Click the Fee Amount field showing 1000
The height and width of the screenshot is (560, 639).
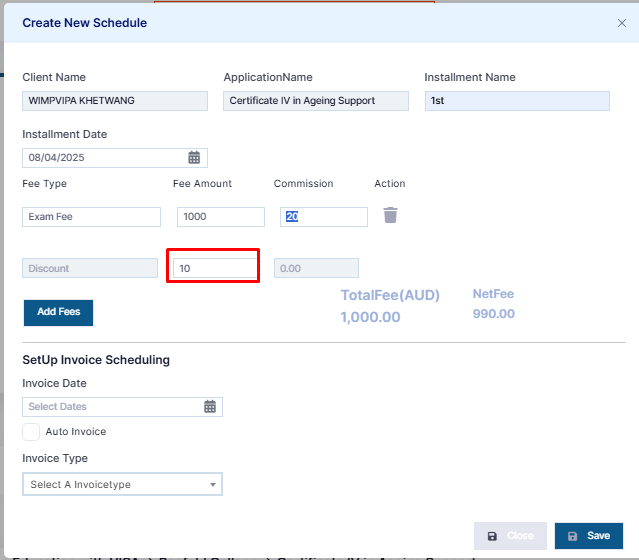(220, 217)
